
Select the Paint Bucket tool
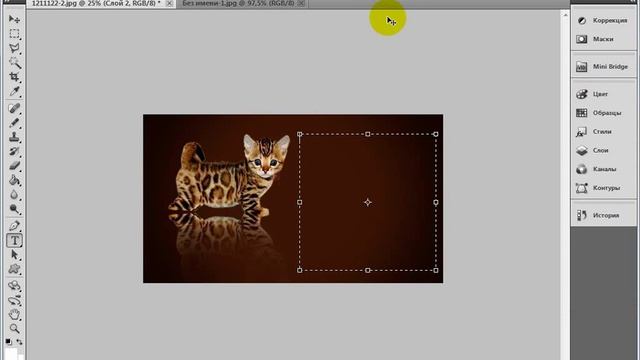coord(14,180)
